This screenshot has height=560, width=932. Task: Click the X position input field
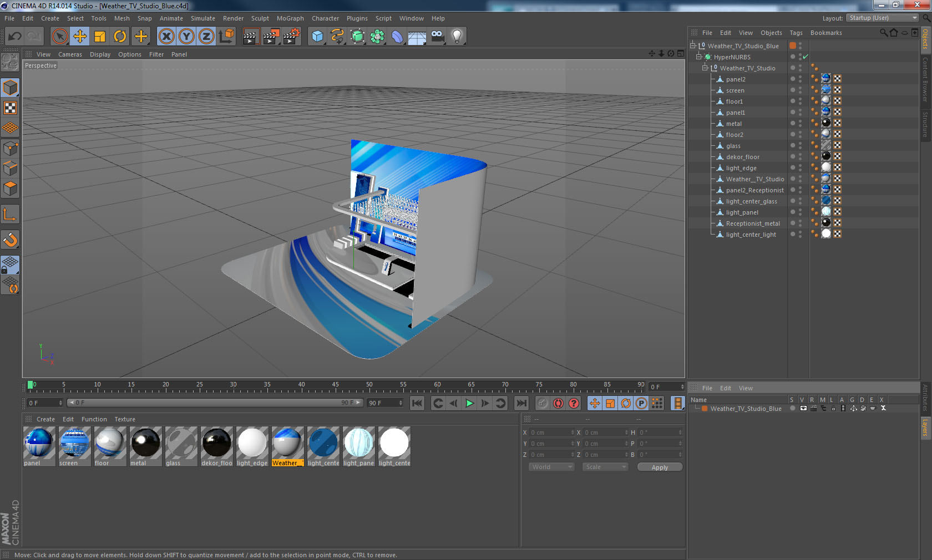pyautogui.click(x=551, y=432)
